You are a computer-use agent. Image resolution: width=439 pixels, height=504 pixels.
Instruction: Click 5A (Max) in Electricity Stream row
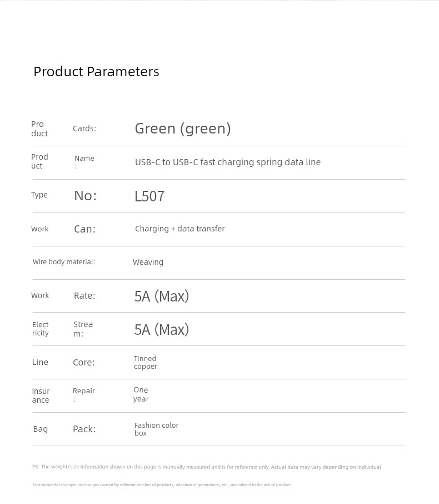coord(162,329)
